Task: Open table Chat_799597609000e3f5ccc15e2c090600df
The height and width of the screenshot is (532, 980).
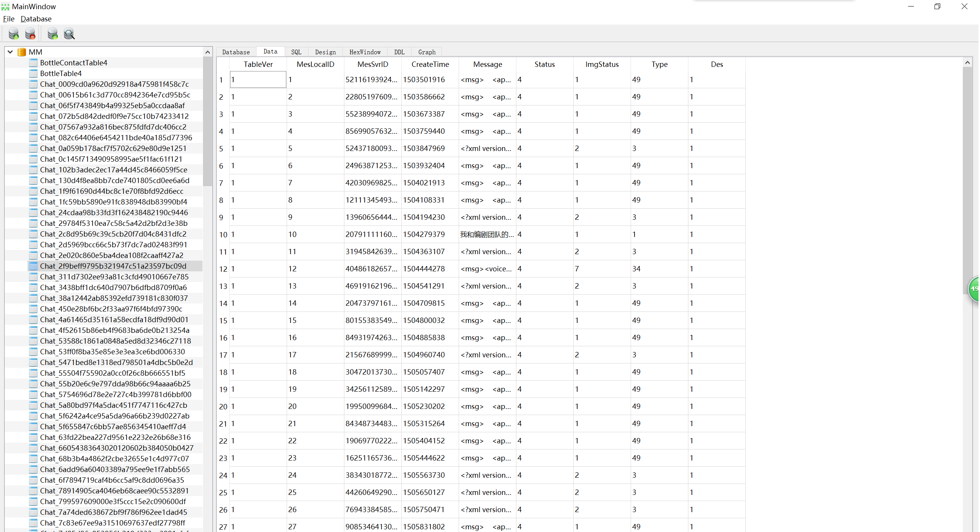Action: tap(113, 501)
